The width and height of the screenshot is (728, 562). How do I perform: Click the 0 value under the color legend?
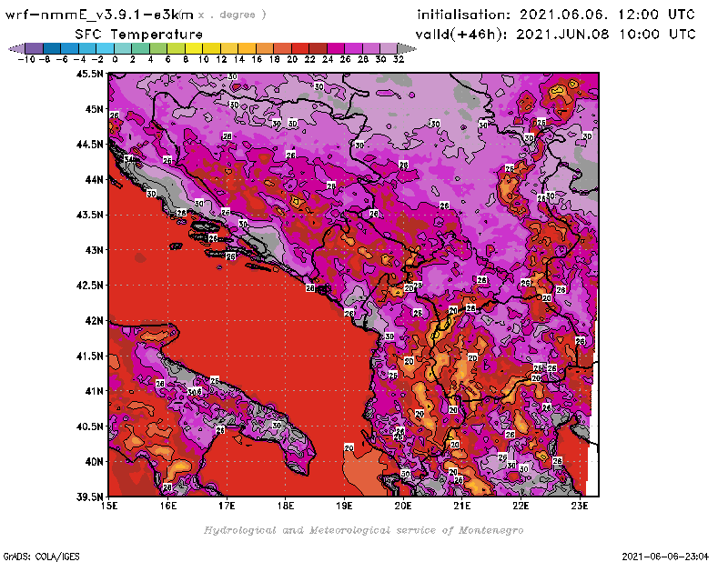(x=115, y=59)
